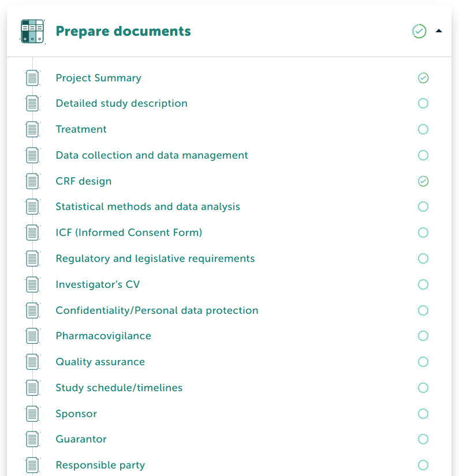Click the document icon next to Treatment
Viewport: 459px width, 476px height.
32,129
